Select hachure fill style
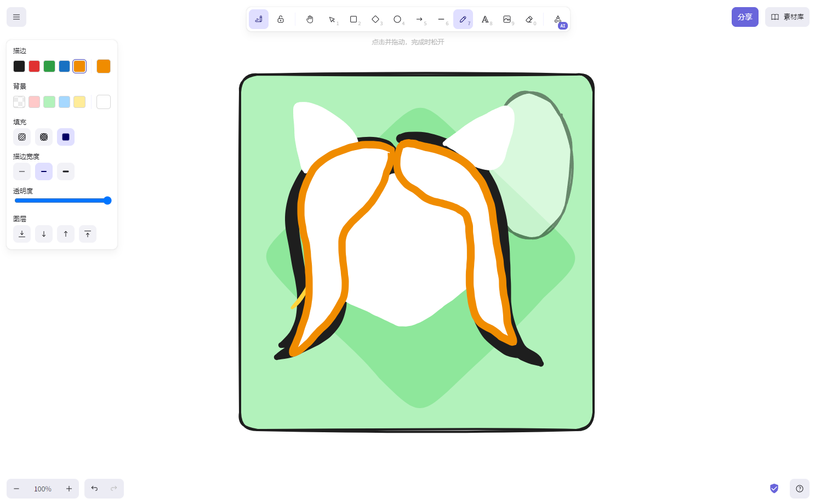This screenshot has width=815, height=504. [x=22, y=137]
